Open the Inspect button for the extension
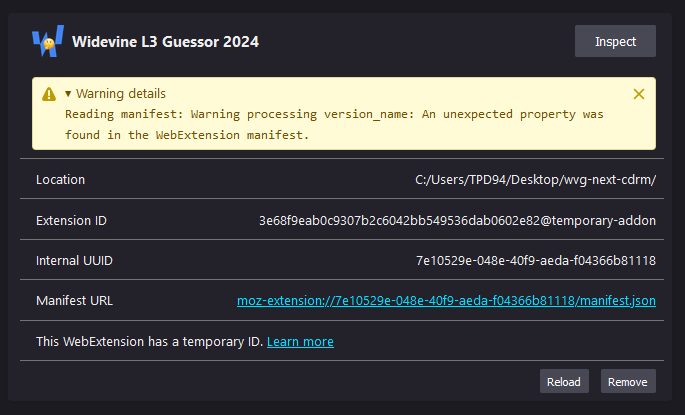This screenshot has width=685, height=415. tap(615, 41)
